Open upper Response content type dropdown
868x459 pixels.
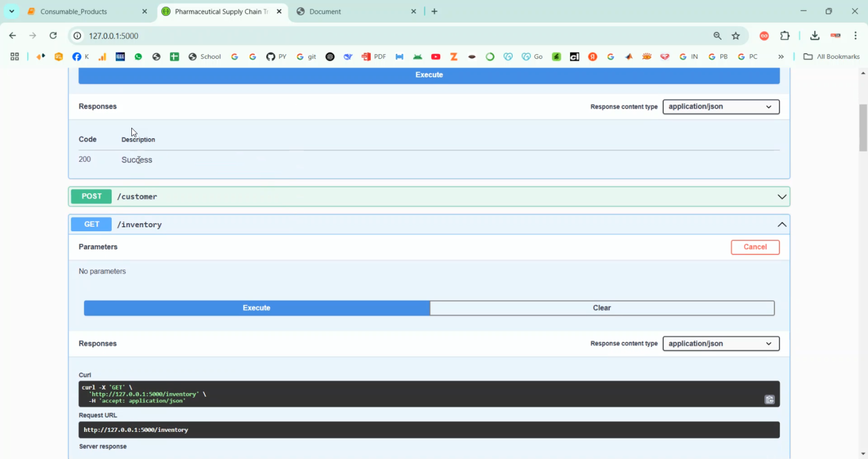tap(721, 106)
